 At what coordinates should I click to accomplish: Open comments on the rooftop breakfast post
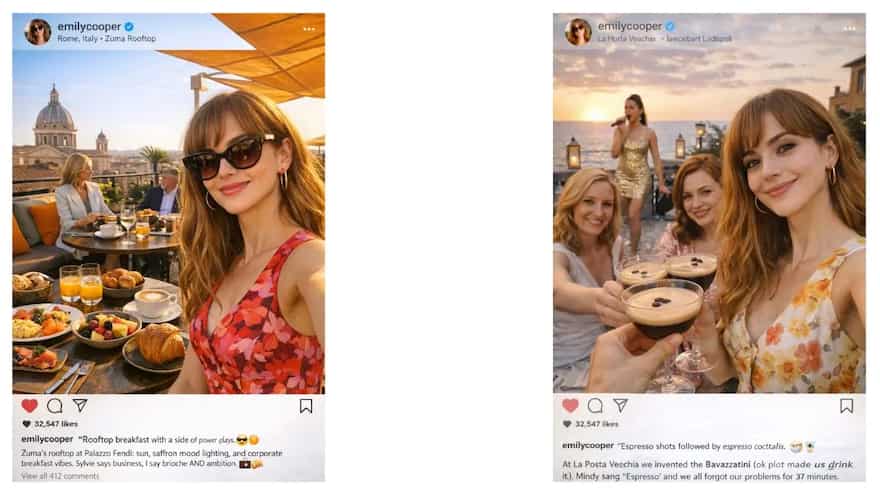[x=55, y=405]
